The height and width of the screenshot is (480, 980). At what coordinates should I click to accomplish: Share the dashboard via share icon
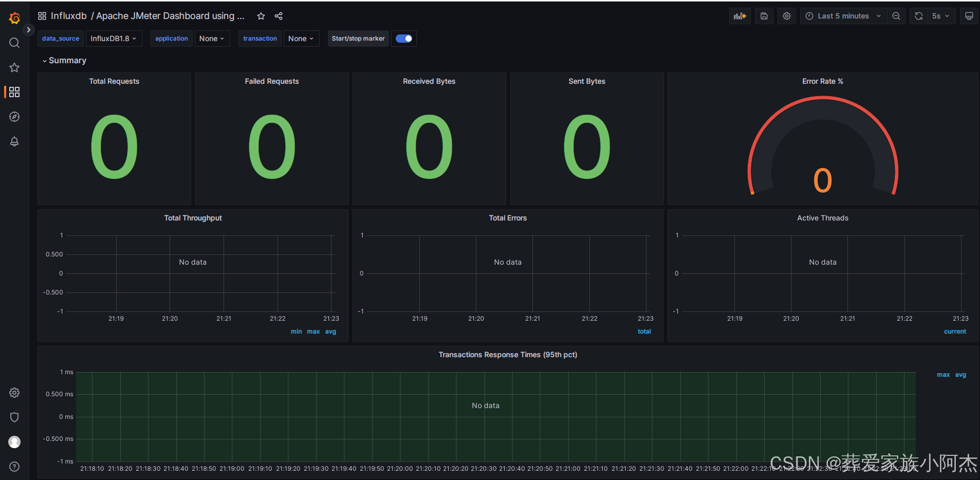click(279, 16)
